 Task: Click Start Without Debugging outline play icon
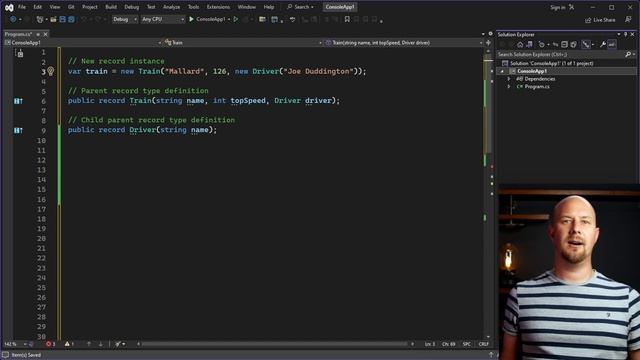point(236,19)
